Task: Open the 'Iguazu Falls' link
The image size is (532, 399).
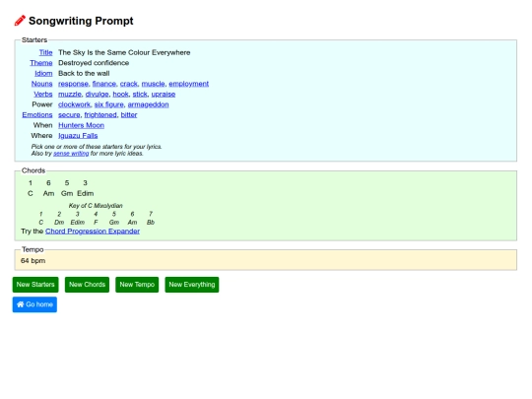Action: [78, 136]
